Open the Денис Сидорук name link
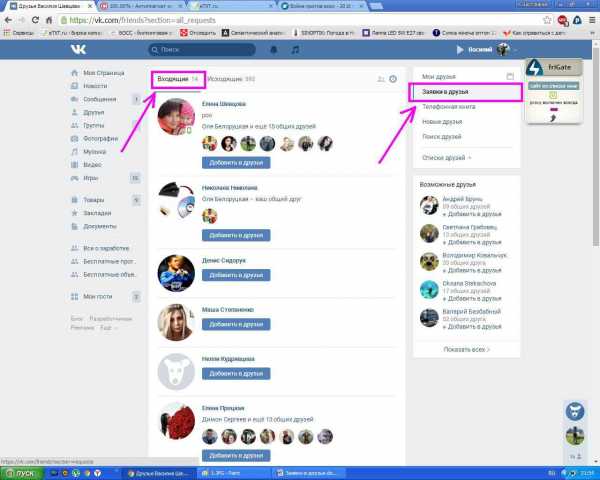Image resolution: width=600 pixels, height=480 pixels. (x=224, y=261)
